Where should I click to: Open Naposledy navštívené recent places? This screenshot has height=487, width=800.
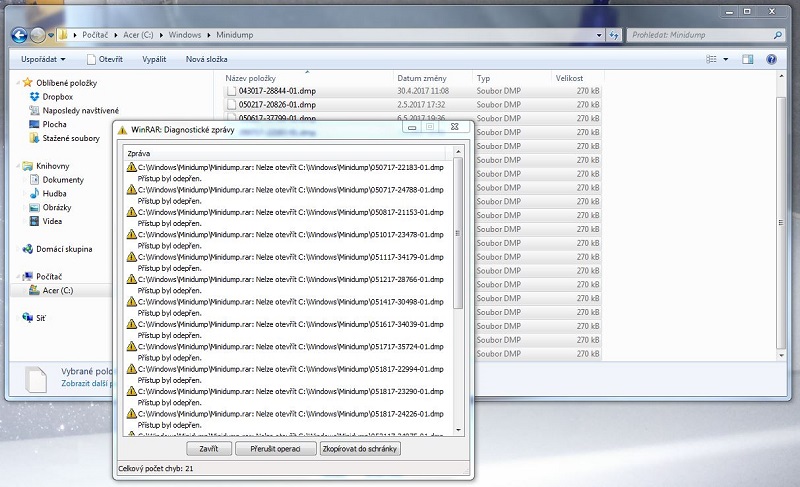pyautogui.click(x=80, y=110)
